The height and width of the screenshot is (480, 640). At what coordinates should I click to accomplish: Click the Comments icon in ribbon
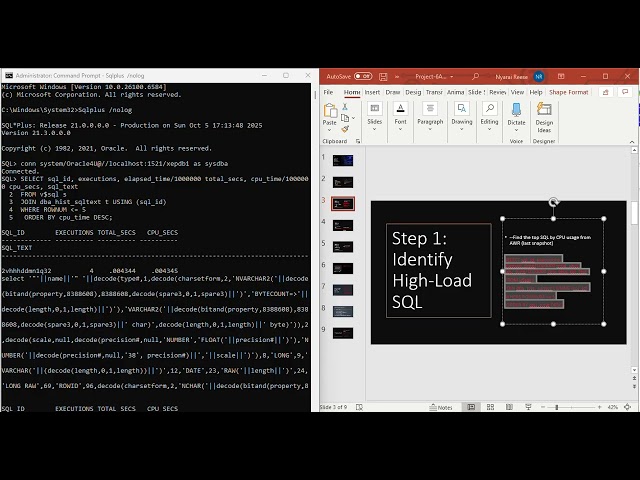[x=625, y=92]
